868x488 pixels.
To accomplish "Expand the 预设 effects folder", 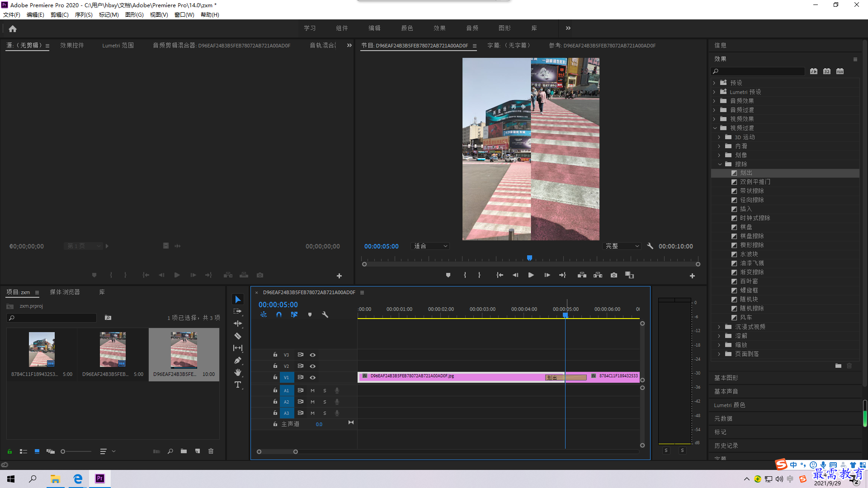I will click(x=714, y=83).
